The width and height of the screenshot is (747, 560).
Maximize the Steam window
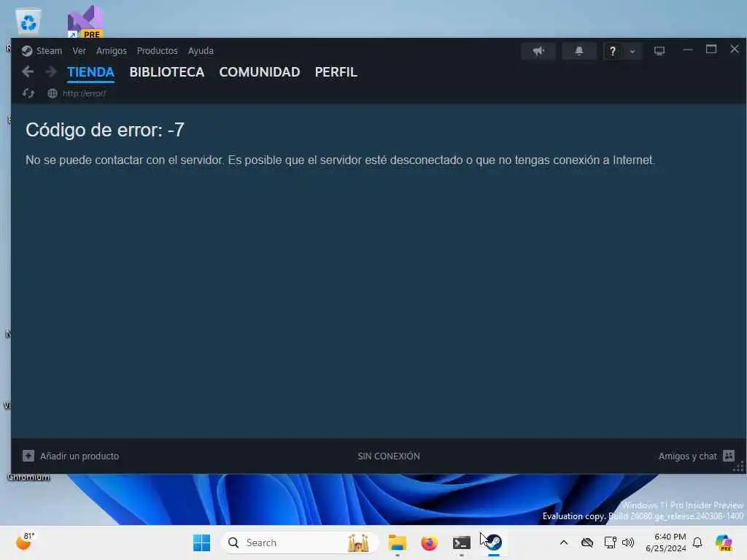click(711, 50)
